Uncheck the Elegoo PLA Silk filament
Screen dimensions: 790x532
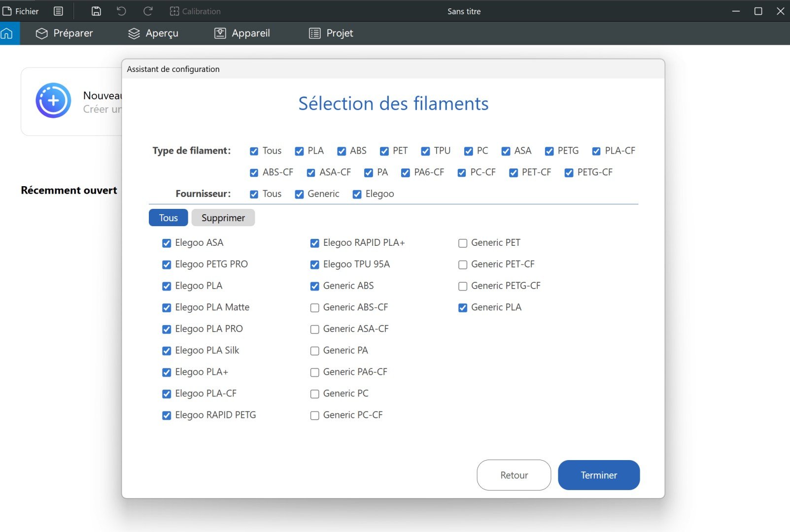167,351
